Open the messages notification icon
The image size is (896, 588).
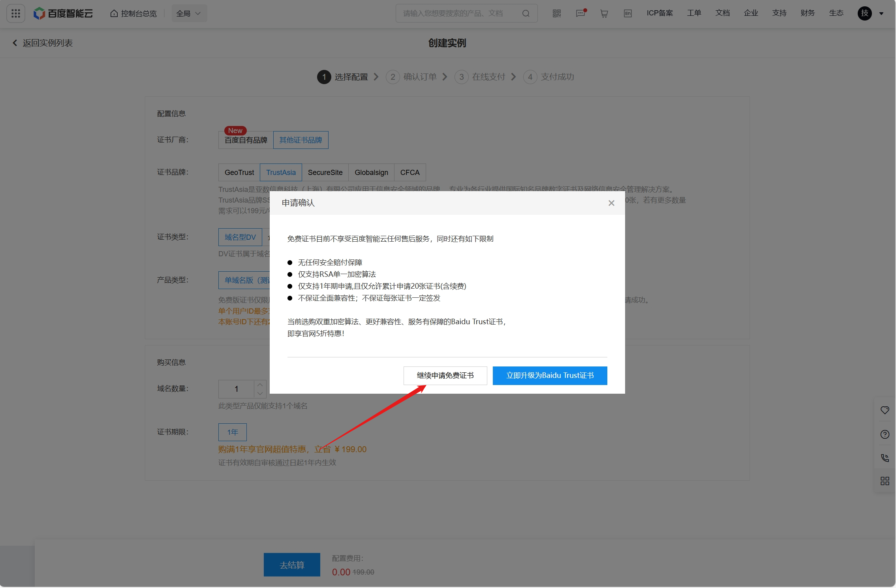click(x=580, y=13)
